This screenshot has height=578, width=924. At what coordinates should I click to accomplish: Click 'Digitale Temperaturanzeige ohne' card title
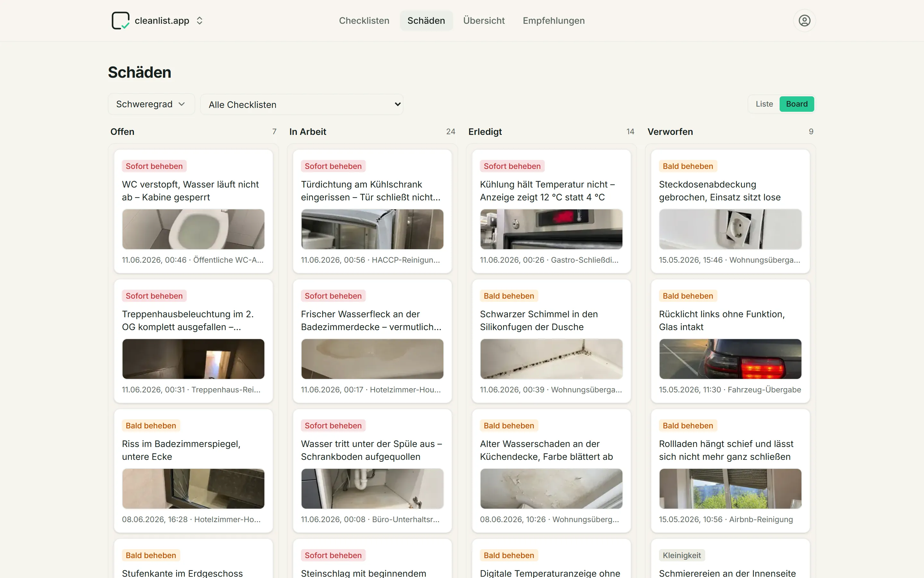point(550,573)
